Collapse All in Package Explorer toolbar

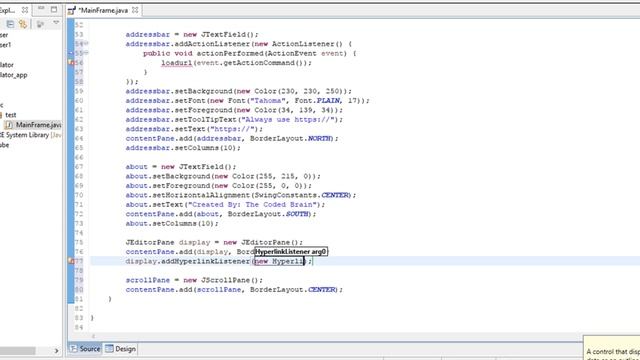(x=10, y=24)
